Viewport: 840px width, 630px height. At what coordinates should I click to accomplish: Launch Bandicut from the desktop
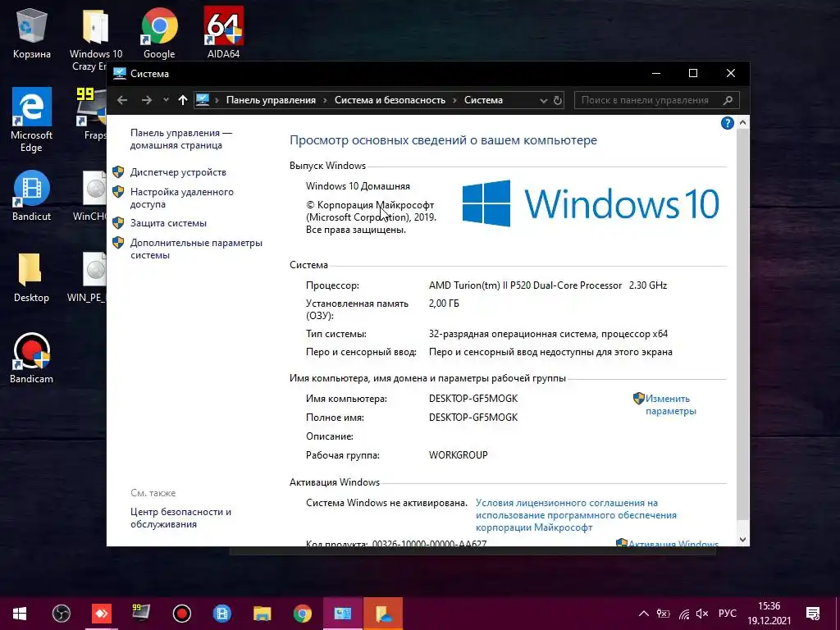[x=32, y=195]
